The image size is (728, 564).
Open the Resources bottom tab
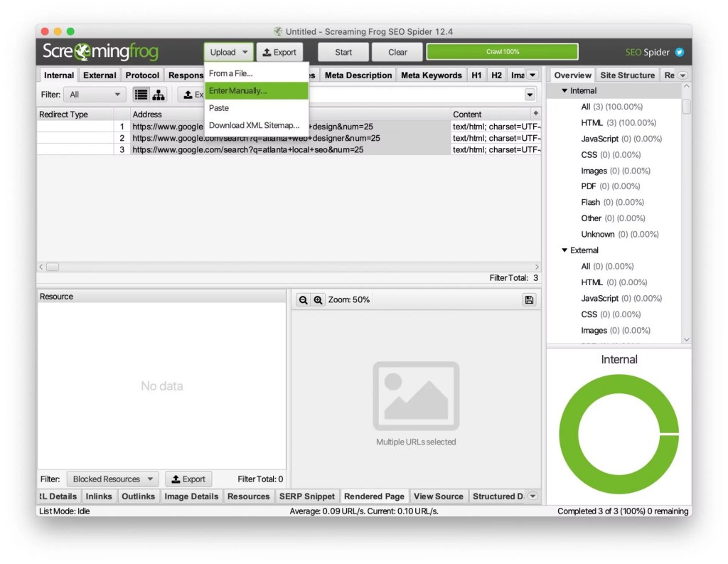248,496
